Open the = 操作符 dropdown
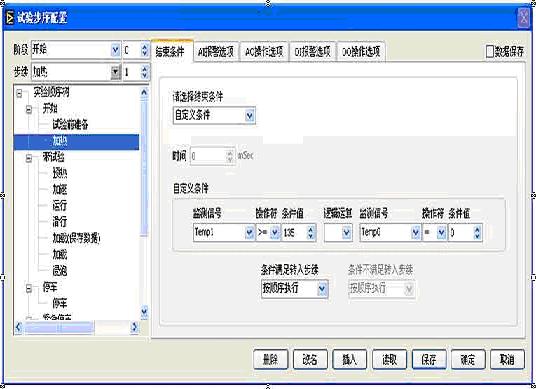536x389 pixels. (442, 233)
